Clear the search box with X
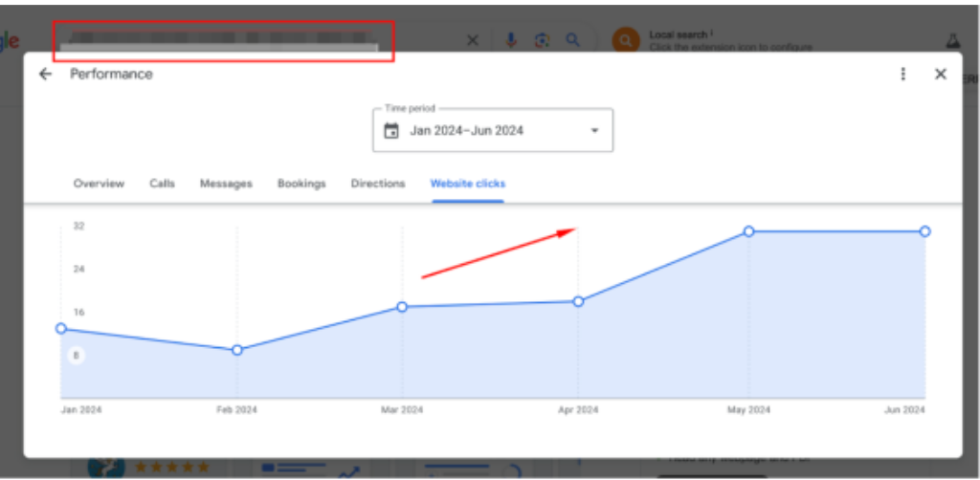Screen dimensions: 980x480 click(473, 40)
